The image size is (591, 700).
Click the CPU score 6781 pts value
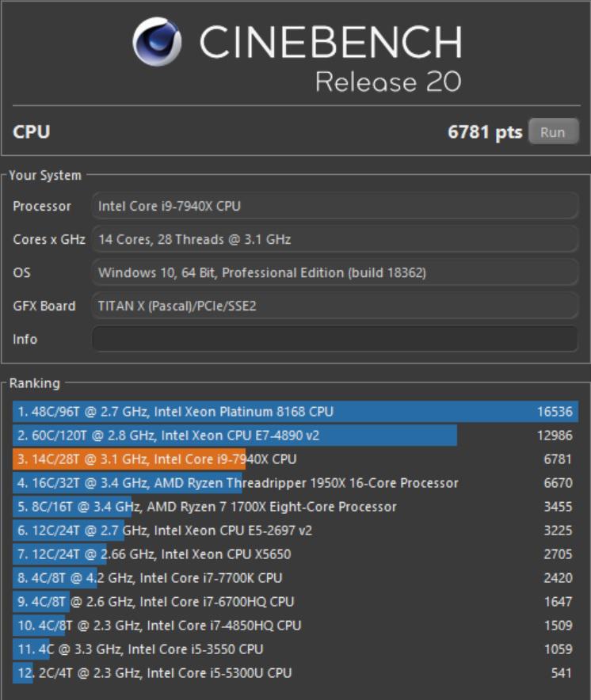point(484,132)
